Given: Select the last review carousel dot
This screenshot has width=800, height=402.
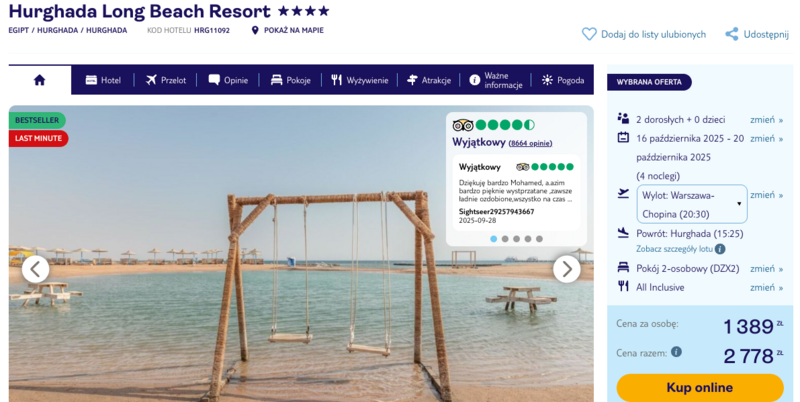Looking at the screenshot, I should [x=539, y=239].
